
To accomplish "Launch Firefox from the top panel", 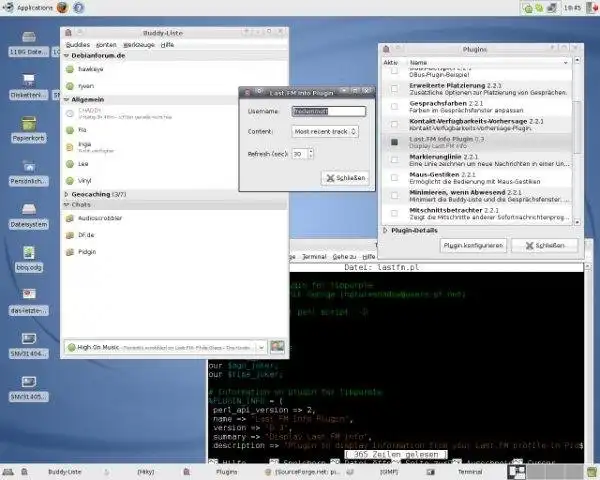I will click(x=62, y=7).
